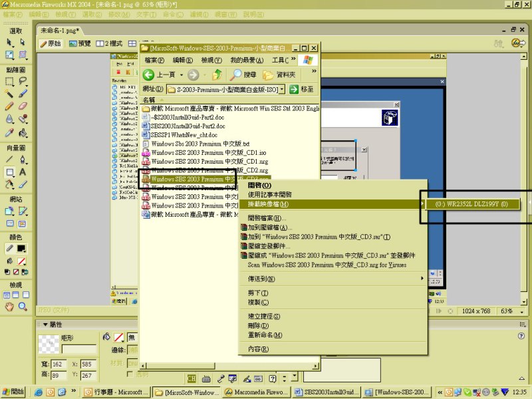532x399 pixels.
Task: Select the Zoom magnifier tool
Action: tap(23, 307)
